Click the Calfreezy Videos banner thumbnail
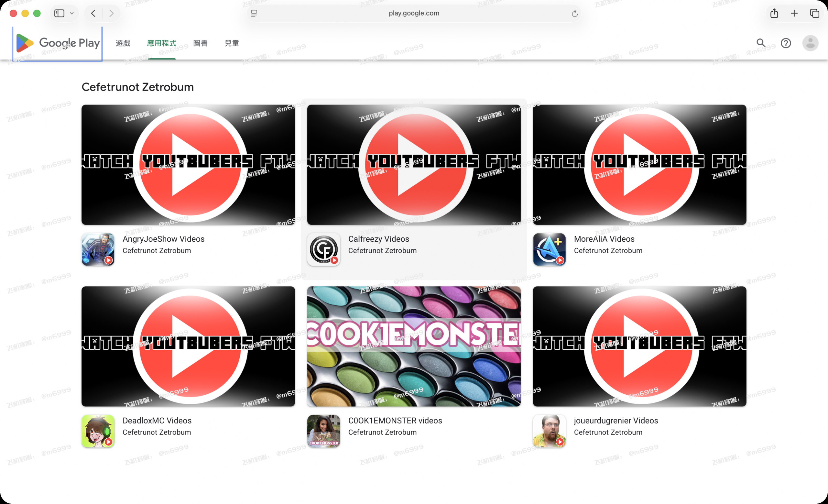The height and width of the screenshot is (504, 828). [x=414, y=165]
